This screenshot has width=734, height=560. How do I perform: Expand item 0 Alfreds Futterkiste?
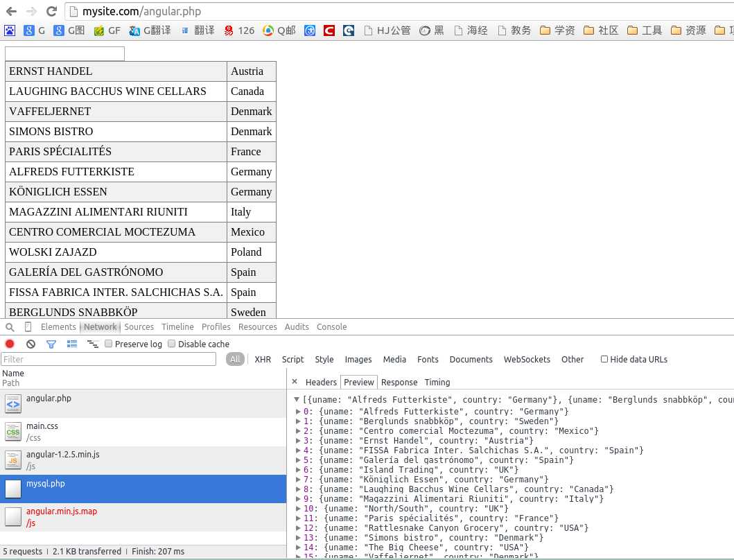[x=298, y=412]
